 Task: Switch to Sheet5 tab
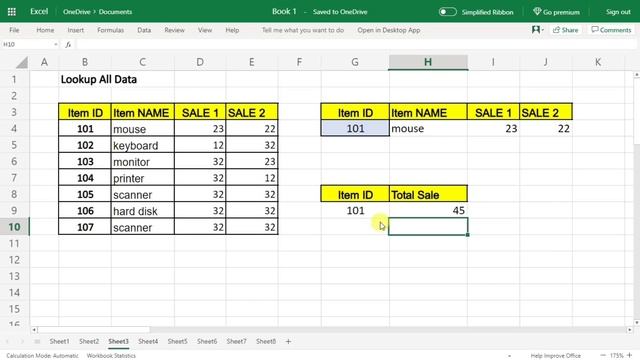tap(177, 341)
